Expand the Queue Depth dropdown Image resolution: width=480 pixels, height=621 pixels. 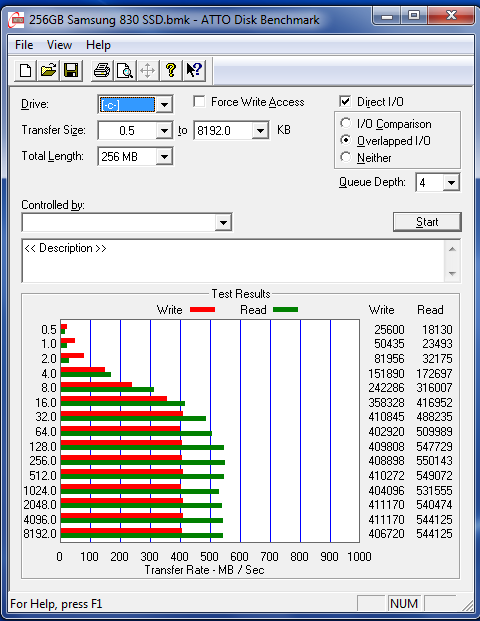(x=451, y=183)
